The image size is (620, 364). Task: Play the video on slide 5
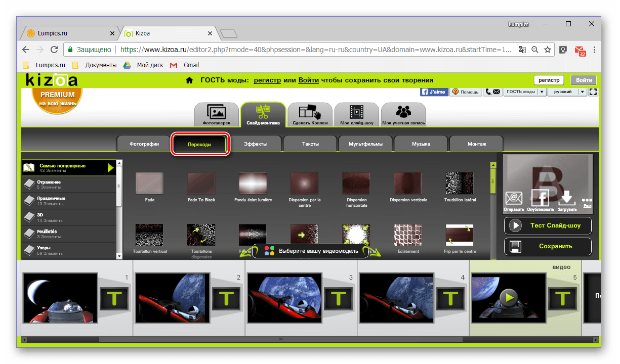(509, 297)
